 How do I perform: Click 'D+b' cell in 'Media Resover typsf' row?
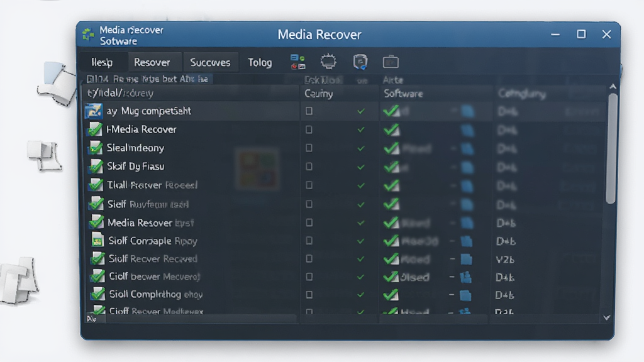coord(506,223)
